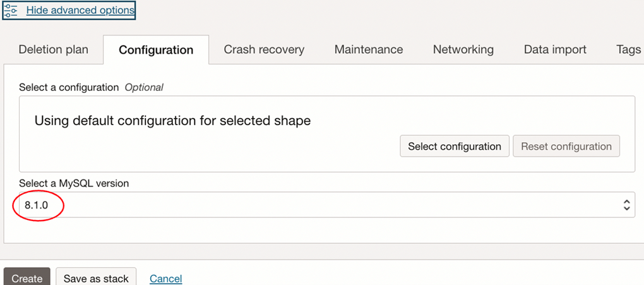Click the Create button
The width and height of the screenshot is (644, 285).
tap(27, 278)
